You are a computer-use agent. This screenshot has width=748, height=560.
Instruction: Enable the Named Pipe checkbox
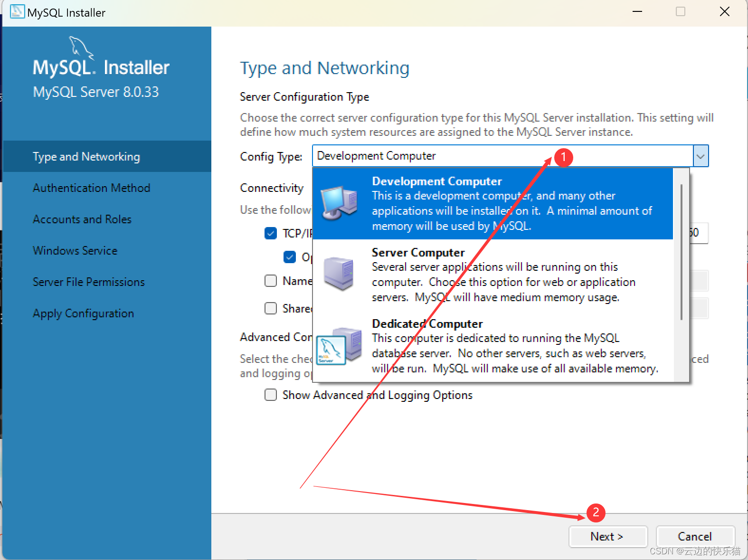271,281
